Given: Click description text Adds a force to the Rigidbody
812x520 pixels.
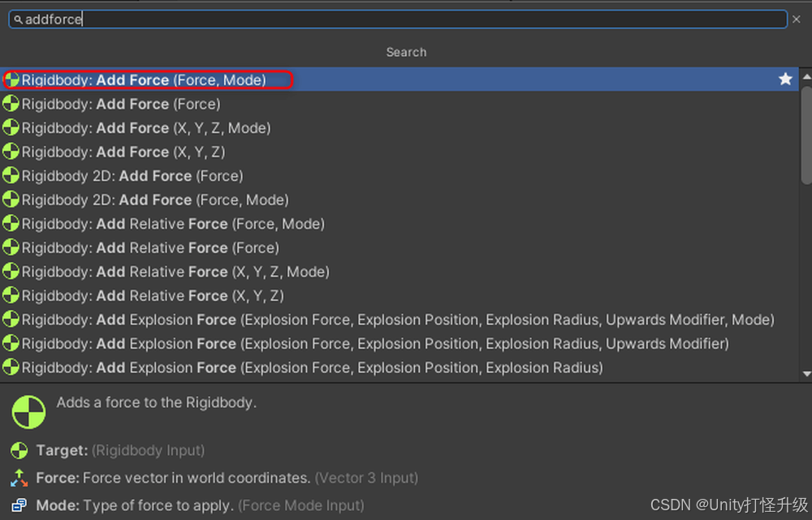Looking at the screenshot, I should (x=157, y=402).
